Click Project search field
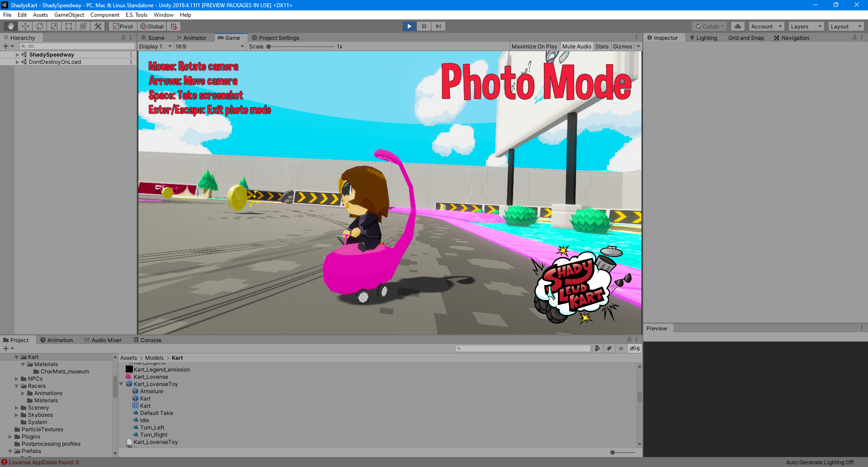Screen dimensions: 868x467 (x=523, y=348)
